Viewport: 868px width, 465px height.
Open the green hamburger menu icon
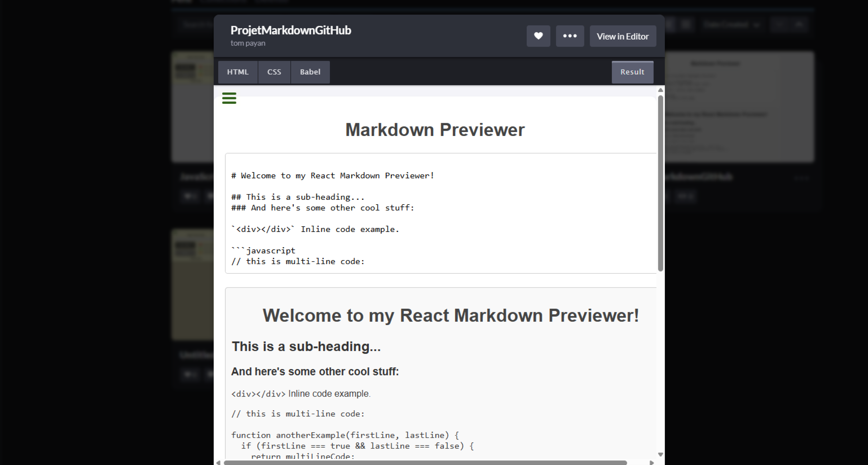pos(229,98)
